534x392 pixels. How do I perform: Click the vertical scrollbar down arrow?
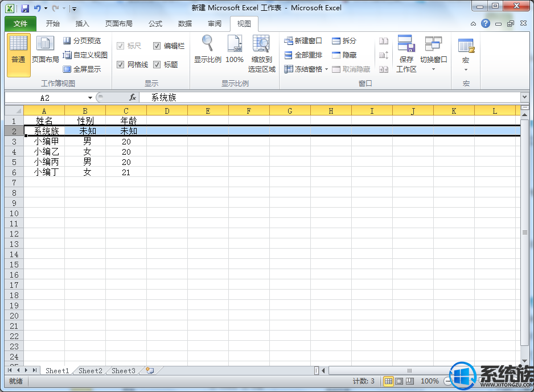pyautogui.click(x=525, y=361)
